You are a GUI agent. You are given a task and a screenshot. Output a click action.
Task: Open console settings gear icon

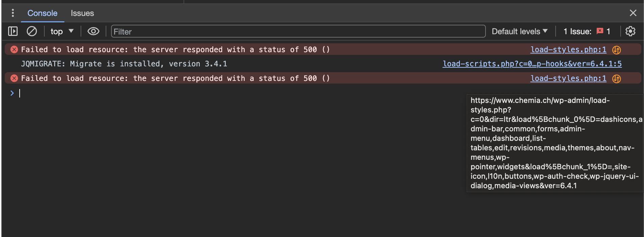[630, 31]
